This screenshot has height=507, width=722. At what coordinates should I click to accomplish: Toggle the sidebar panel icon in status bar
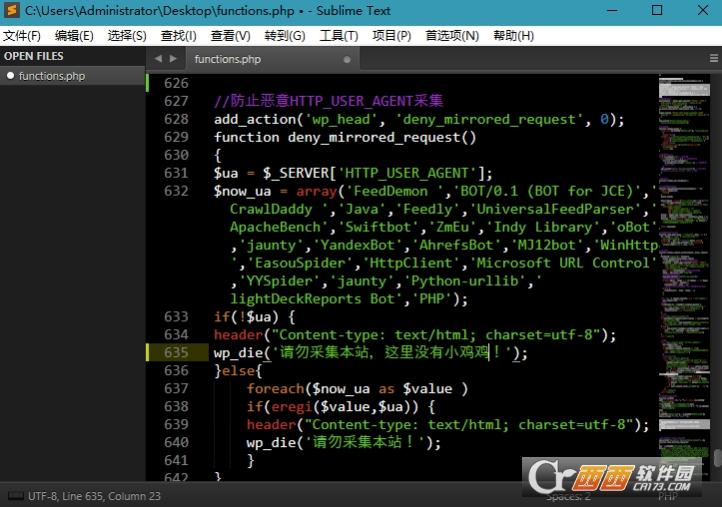[15, 496]
